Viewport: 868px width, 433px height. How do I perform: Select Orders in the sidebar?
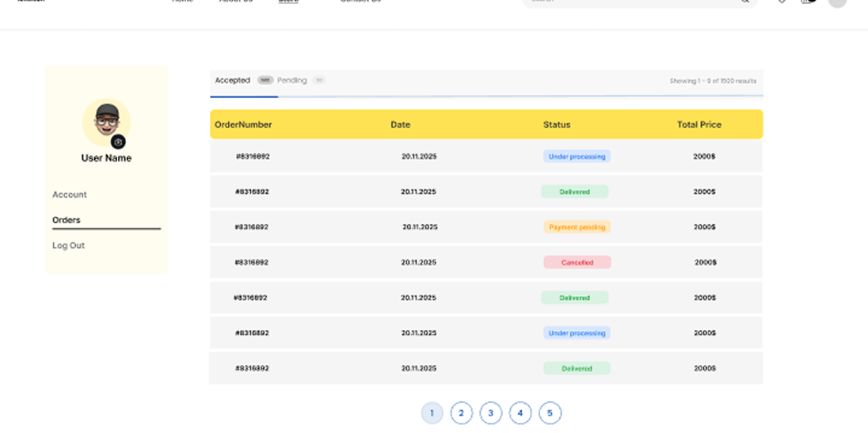click(67, 220)
